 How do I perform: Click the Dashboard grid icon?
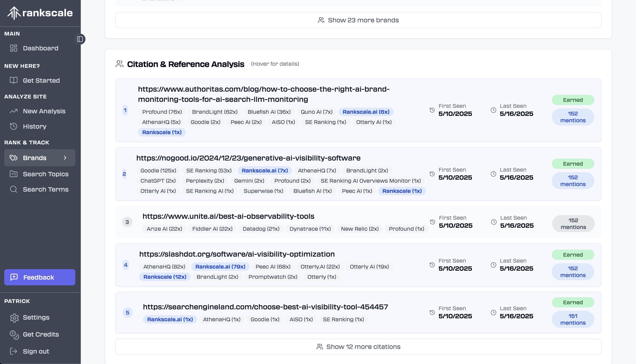coord(13,48)
